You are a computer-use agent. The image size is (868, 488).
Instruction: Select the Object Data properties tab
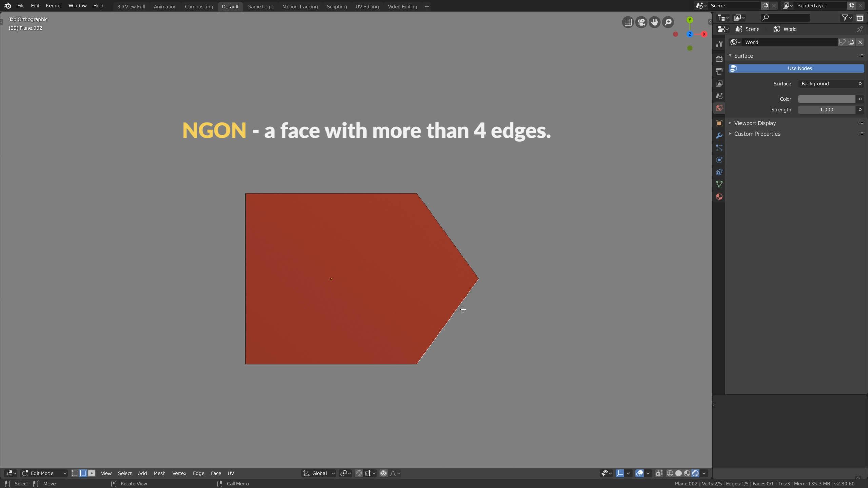coord(719,184)
